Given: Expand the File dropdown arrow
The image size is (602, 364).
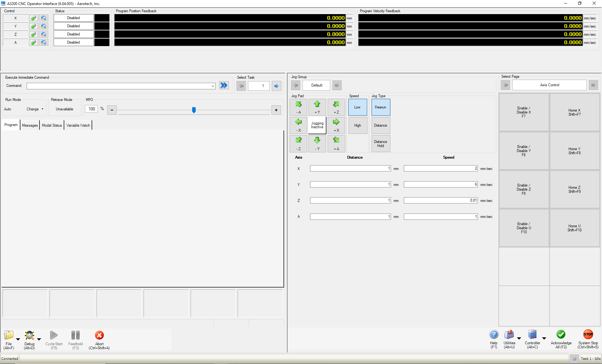Looking at the screenshot, I should (18, 339).
